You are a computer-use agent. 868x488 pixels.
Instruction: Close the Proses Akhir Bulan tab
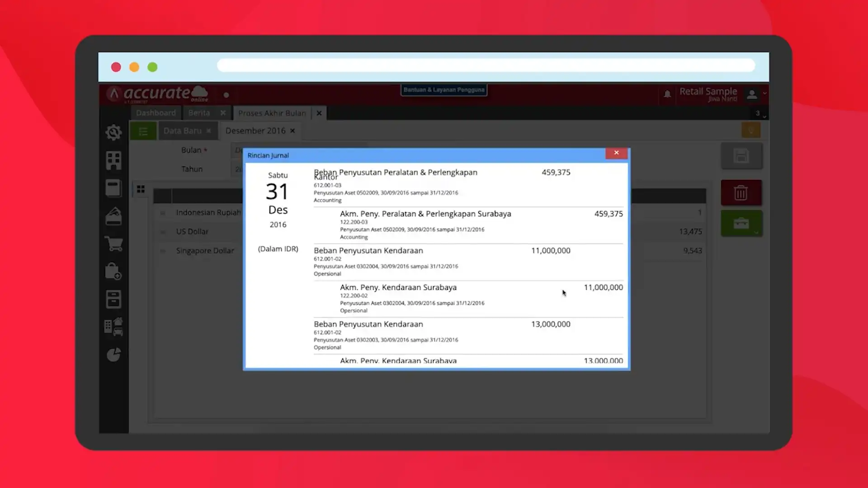[319, 113]
